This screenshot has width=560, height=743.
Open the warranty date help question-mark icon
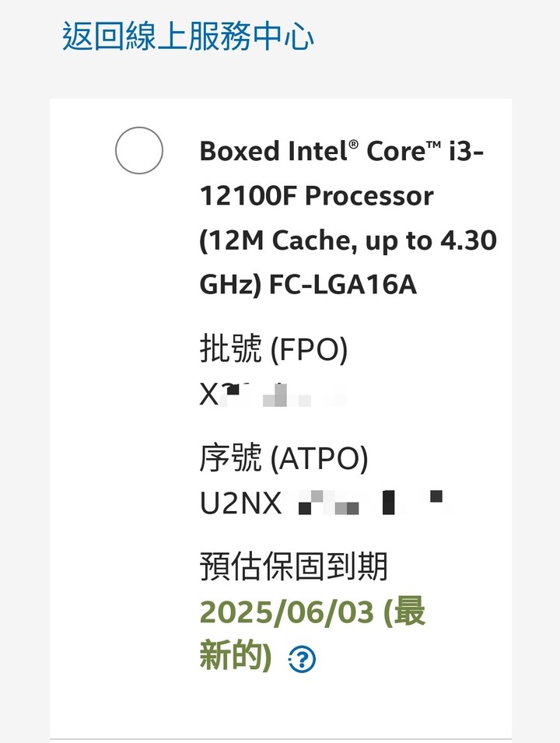click(302, 659)
